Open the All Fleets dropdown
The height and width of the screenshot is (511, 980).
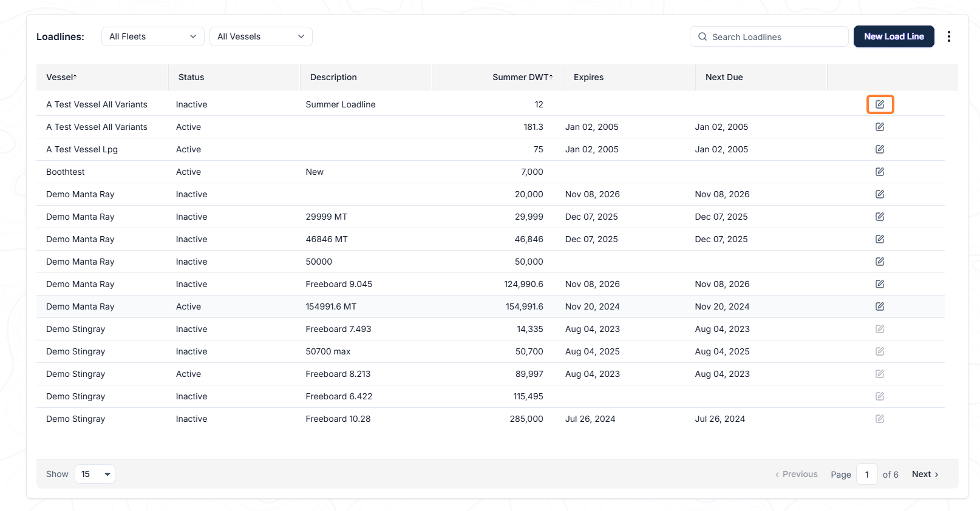pyautogui.click(x=153, y=36)
